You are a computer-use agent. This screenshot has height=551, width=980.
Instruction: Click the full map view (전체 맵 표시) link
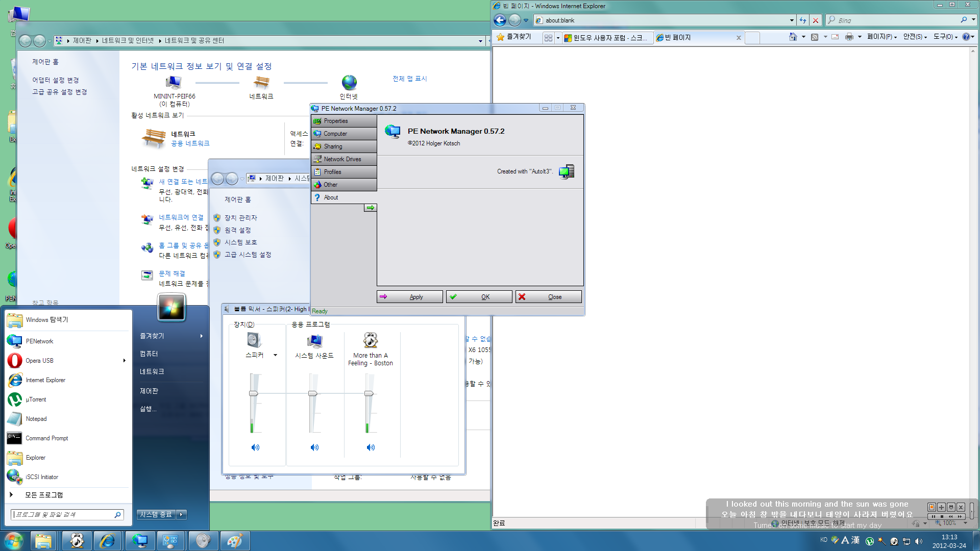409,79
